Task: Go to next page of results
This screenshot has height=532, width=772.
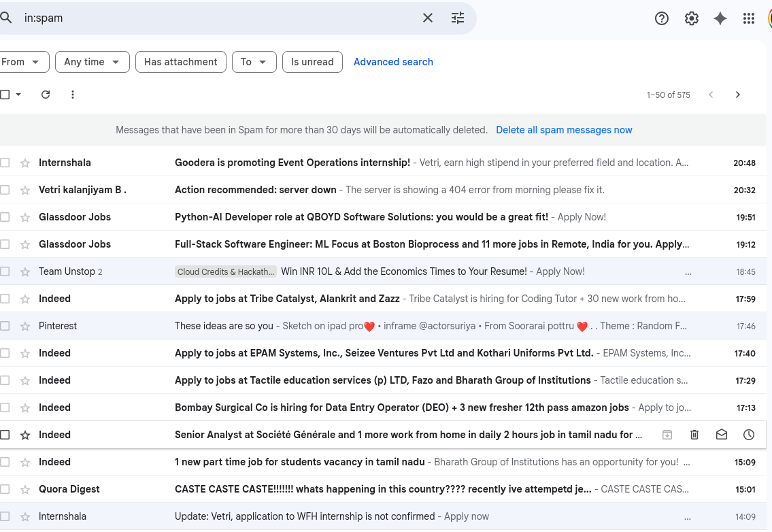Action: click(x=737, y=95)
